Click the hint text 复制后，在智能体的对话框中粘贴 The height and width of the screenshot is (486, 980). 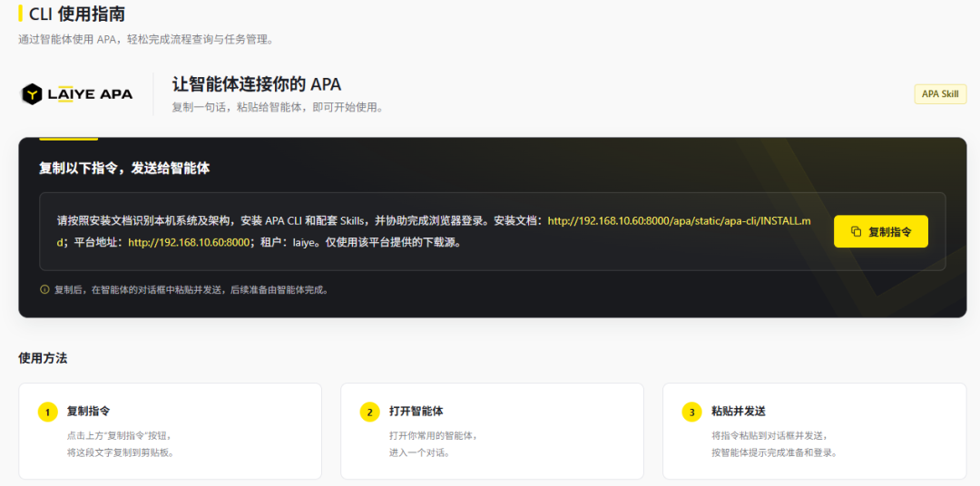coord(191,290)
